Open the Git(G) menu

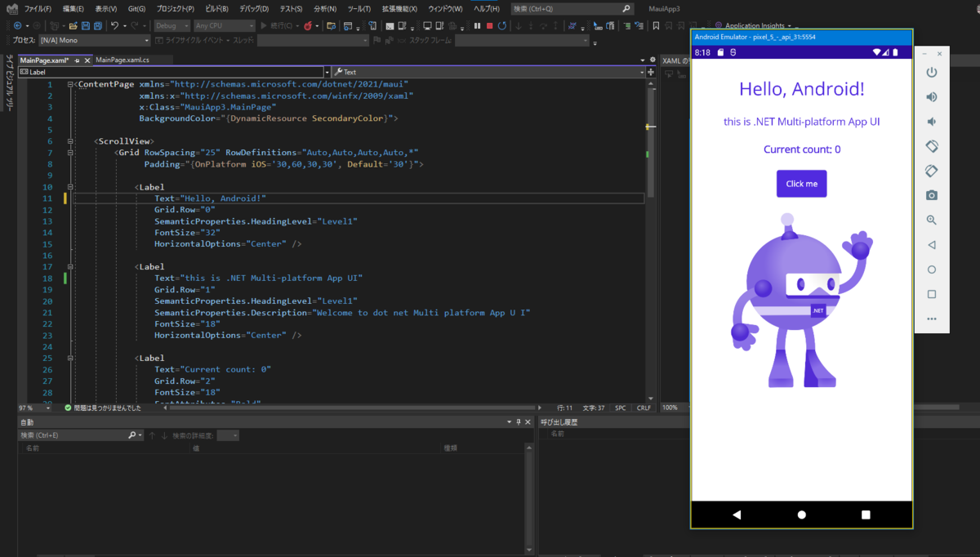pyautogui.click(x=136, y=9)
